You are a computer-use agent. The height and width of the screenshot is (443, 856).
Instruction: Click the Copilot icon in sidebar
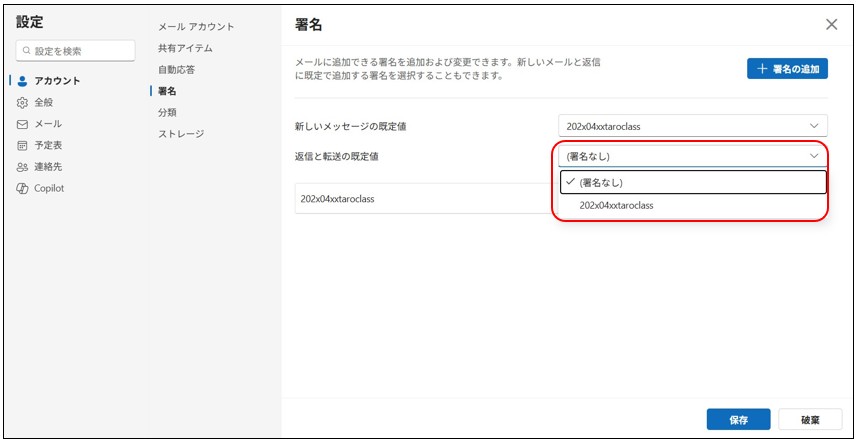pos(23,189)
